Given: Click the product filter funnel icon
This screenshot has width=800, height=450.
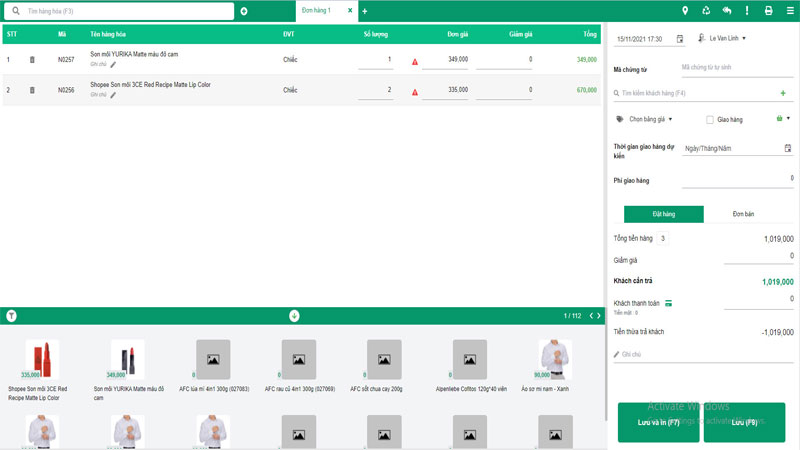Looking at the screenshot, I should pyautogui.click(x=11, y=316).
